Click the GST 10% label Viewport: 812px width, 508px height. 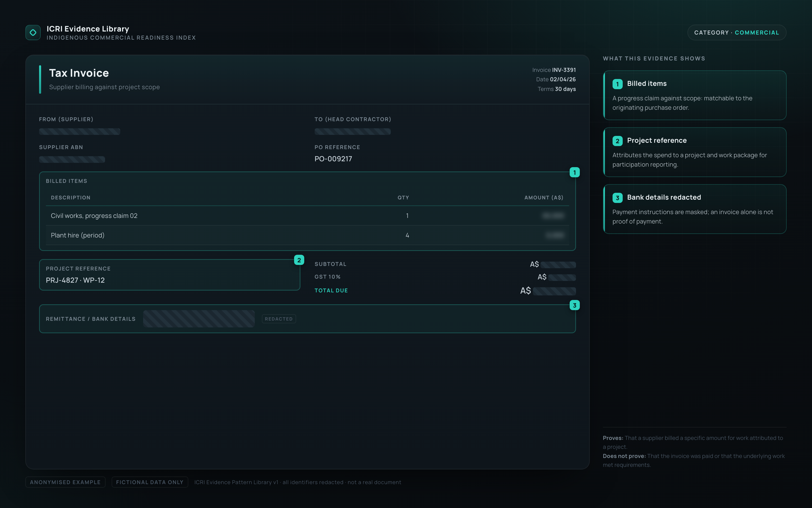click(x=328, y=277)
